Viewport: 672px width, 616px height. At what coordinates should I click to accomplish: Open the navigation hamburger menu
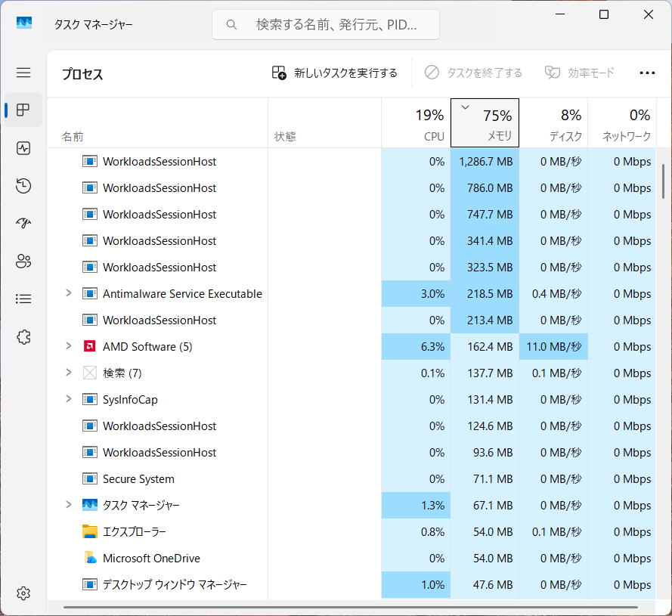click(23, 73)
